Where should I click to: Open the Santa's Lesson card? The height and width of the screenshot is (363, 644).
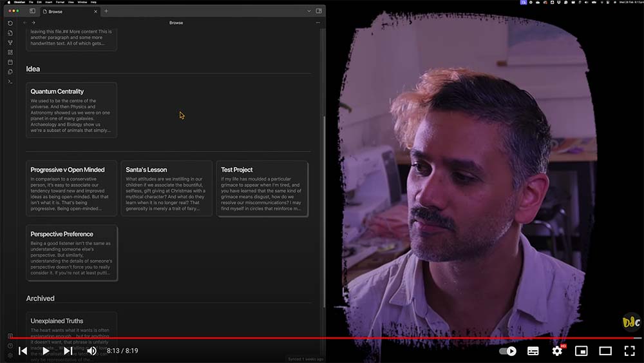tap(166, 188)
